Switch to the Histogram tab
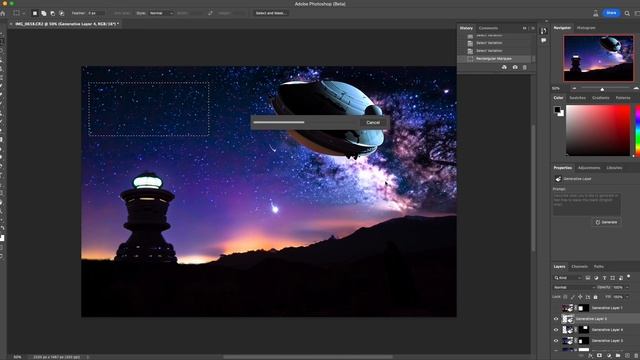The width and height of the screenshot is (640, 360). click(586, 28)
